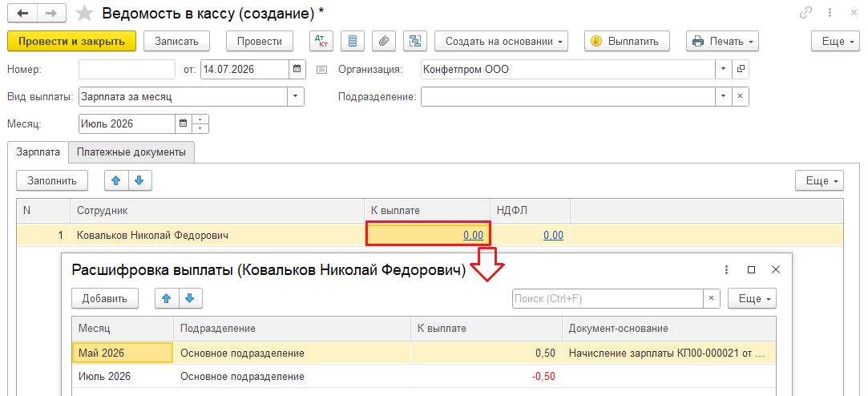Click the Провести и закрыть button

pos(71,41)
